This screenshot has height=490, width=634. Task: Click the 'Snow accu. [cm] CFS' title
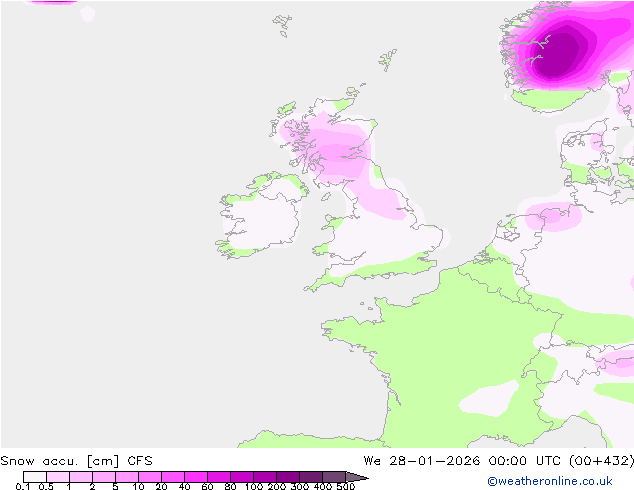[76, 461]
